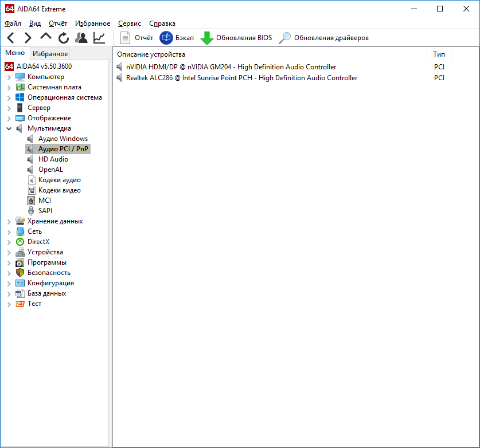The width and height of the screenshot is (480, 448).
Task: Click the Бэкап backup toolbar button
Action: pos(177,38)
